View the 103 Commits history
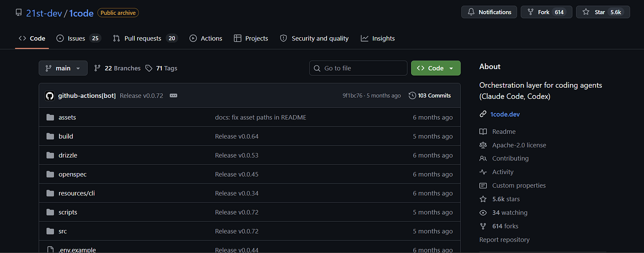Viewport: 644px width, 253px height. click(430, 96)
